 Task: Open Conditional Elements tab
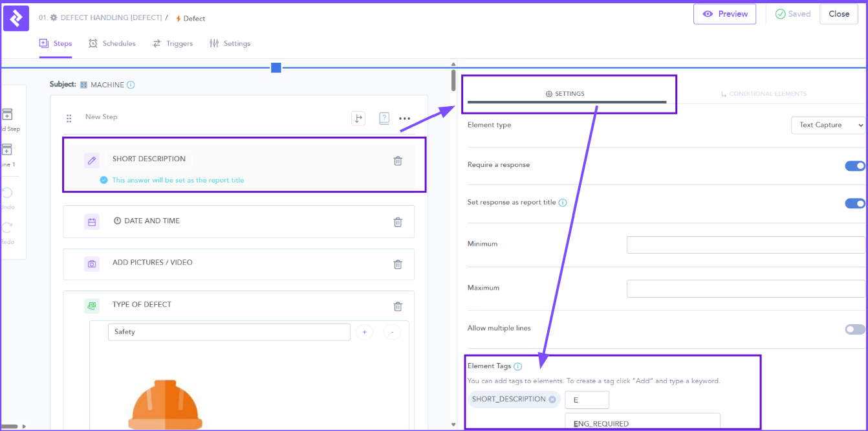tap(764, 94)
